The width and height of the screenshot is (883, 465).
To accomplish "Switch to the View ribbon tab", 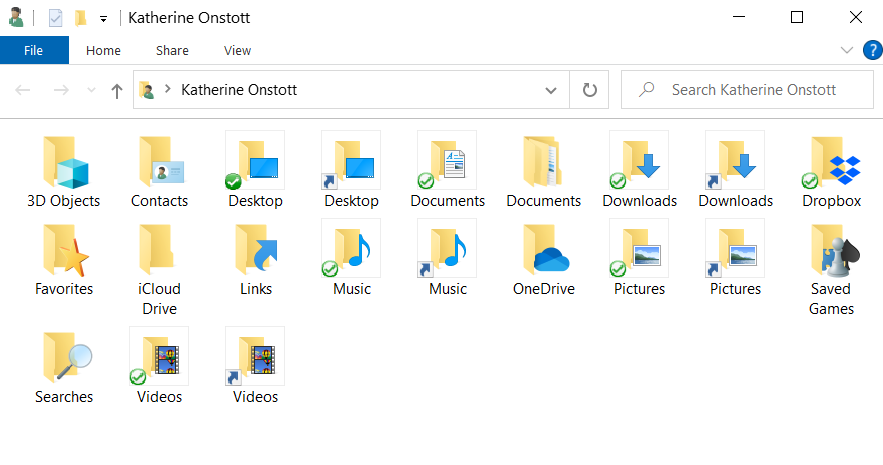I will pos(237,50).
